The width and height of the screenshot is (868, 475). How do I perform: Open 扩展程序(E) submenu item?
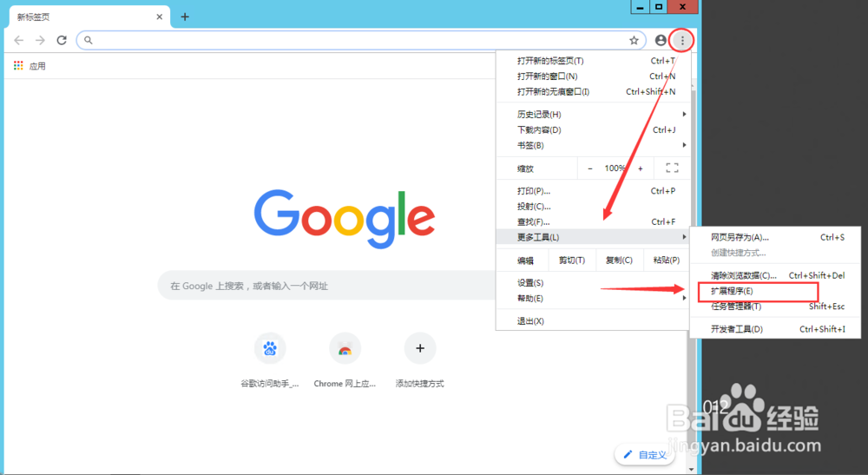pyautogui.click(x=775, y=291)
